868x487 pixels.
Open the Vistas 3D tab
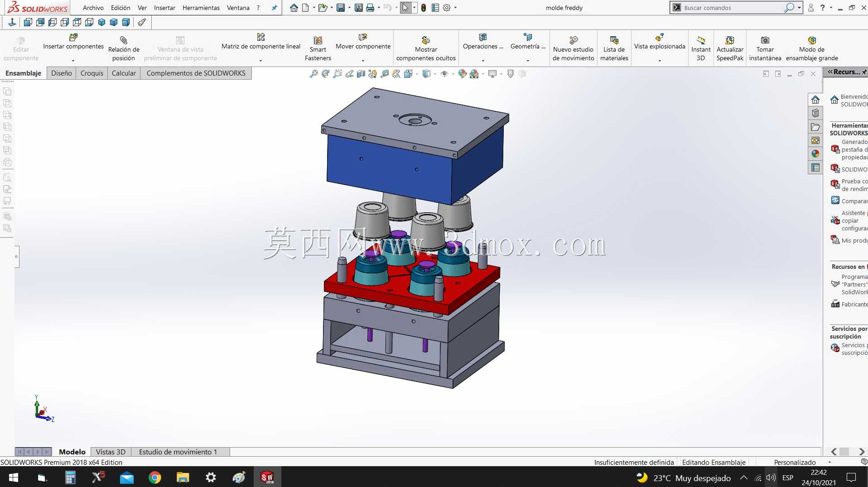pos(111,452)
